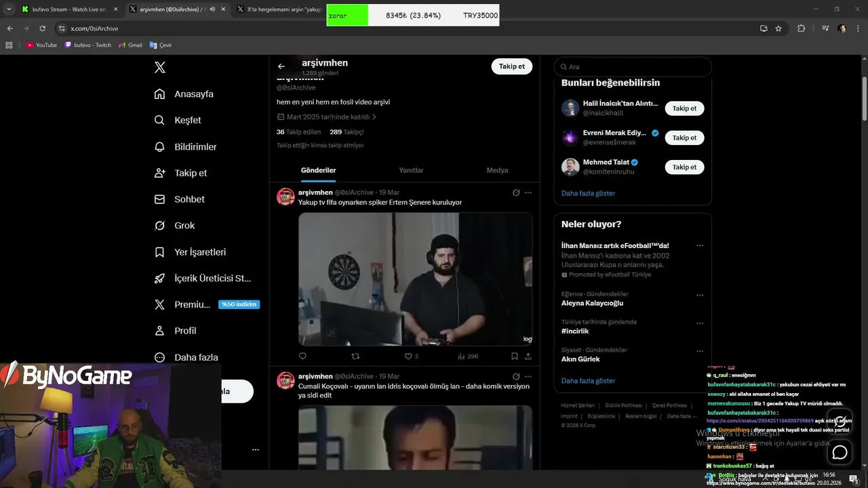Open 289 Takipçi followers list
This screenshot has height=488, width=868.
[x=347, y=132]
